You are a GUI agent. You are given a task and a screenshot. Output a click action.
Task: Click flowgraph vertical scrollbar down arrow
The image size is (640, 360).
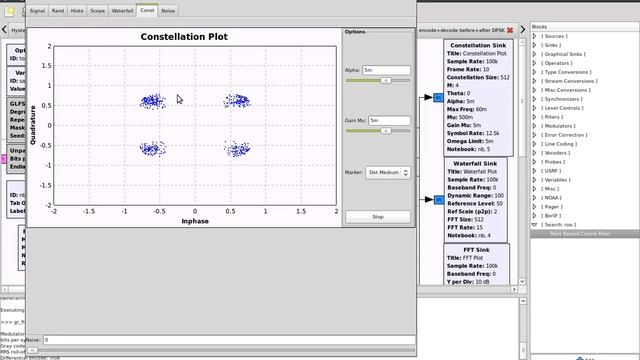[522, 281]
